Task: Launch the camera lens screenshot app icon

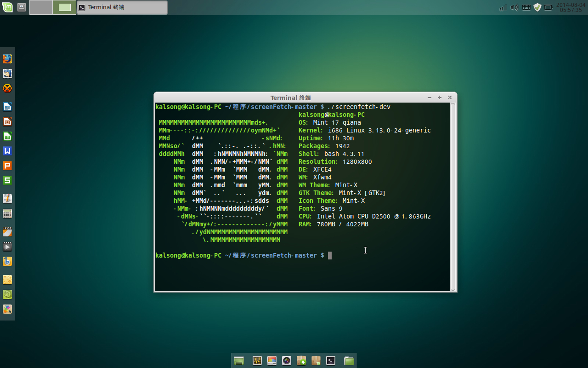Action: point(287,361)
